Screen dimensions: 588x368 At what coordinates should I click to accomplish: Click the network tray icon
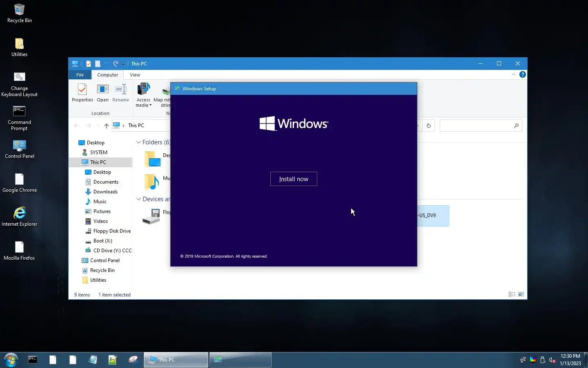point(523,360)
